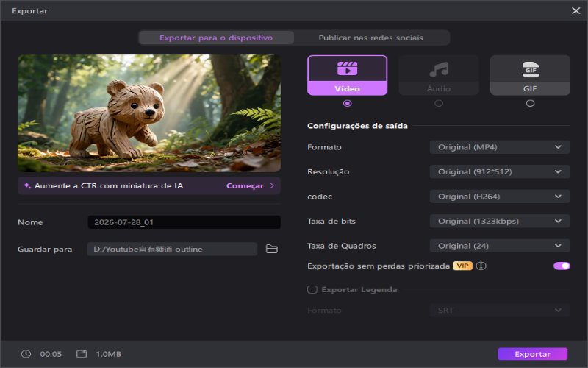Choose the GIF radio button
The image size is (588, 368).
pyautogui.click(x=530, y=103)
